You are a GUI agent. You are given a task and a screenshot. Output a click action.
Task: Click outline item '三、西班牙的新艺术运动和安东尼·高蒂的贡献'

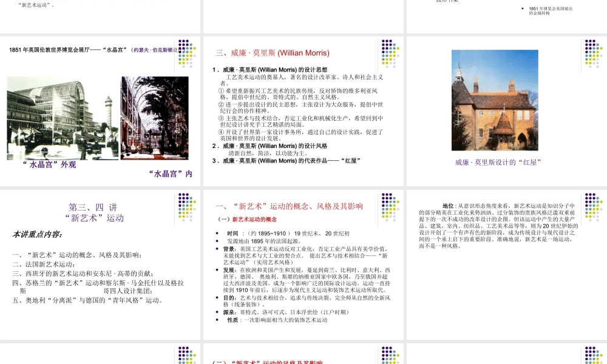[83, 274]
